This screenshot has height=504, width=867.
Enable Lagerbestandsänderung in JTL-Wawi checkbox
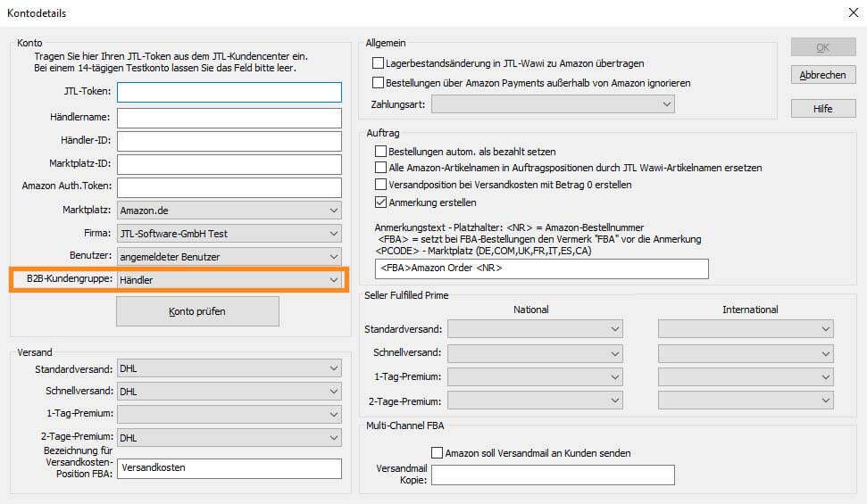pyautogui.click(x=378, y=63)
